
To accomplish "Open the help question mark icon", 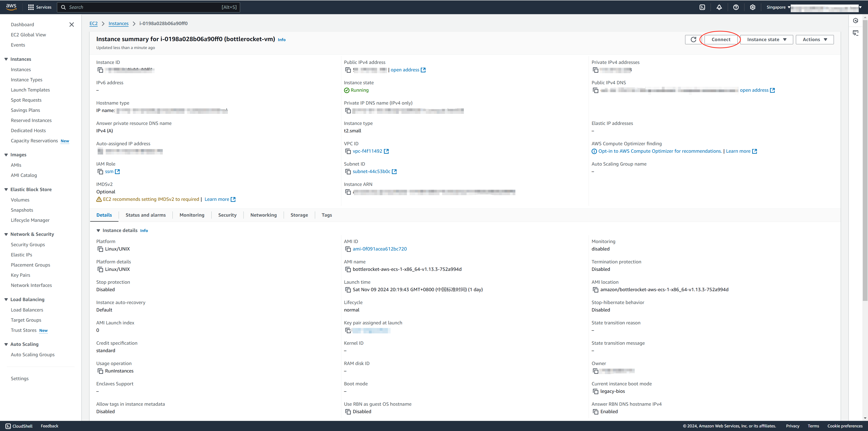I will pyautogui.click(x=736, y=7).
